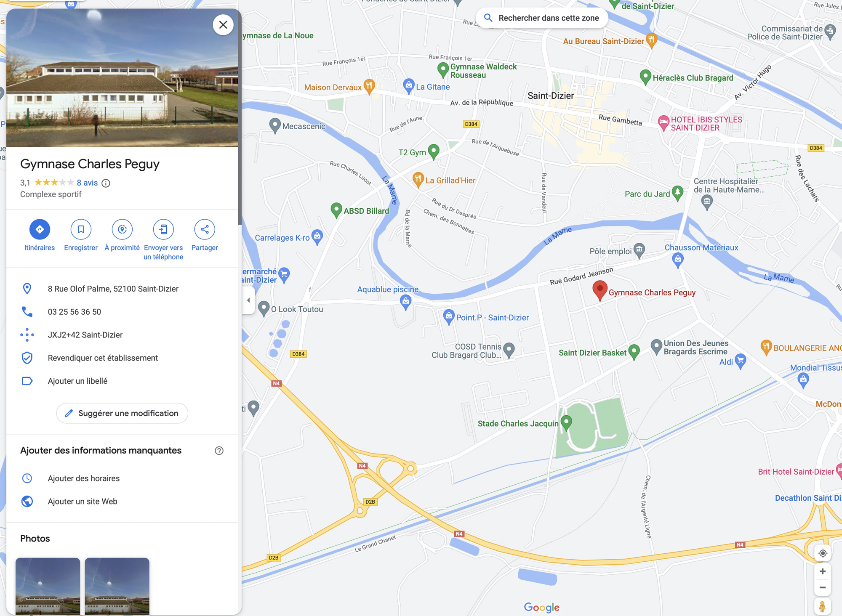This screenshot has height=616, width=842.
Task: Save place with Enregistrer icon
Action: (81, 229)
